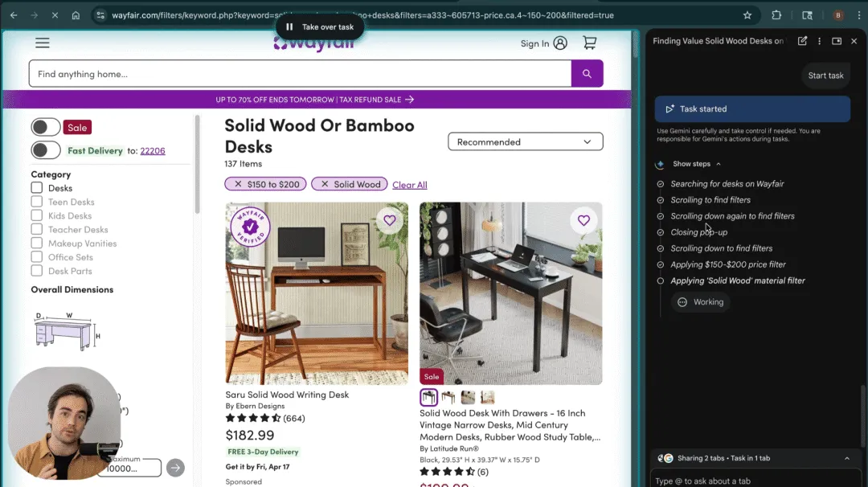Click the purple search magnifier button
Screen dimensions: 868x487
[x=587, y=74]
